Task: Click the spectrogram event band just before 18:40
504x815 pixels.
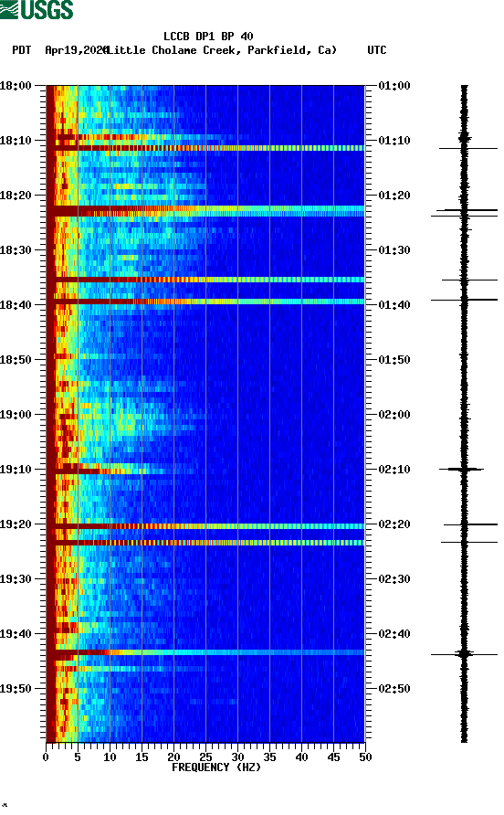Action: tap(205, 302)
